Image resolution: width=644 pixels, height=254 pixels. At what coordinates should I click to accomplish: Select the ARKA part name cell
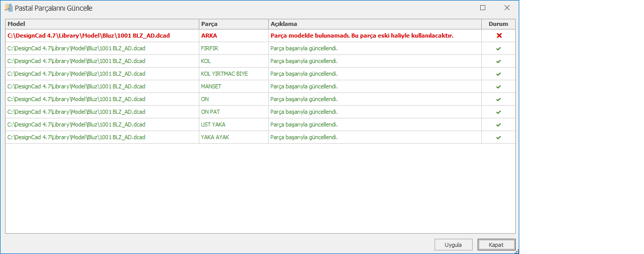point(210,36)
